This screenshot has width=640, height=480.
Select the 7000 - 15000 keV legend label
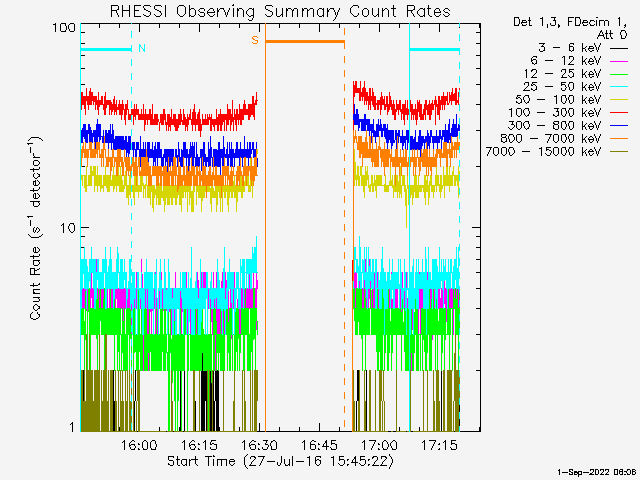tap(543, 152)
